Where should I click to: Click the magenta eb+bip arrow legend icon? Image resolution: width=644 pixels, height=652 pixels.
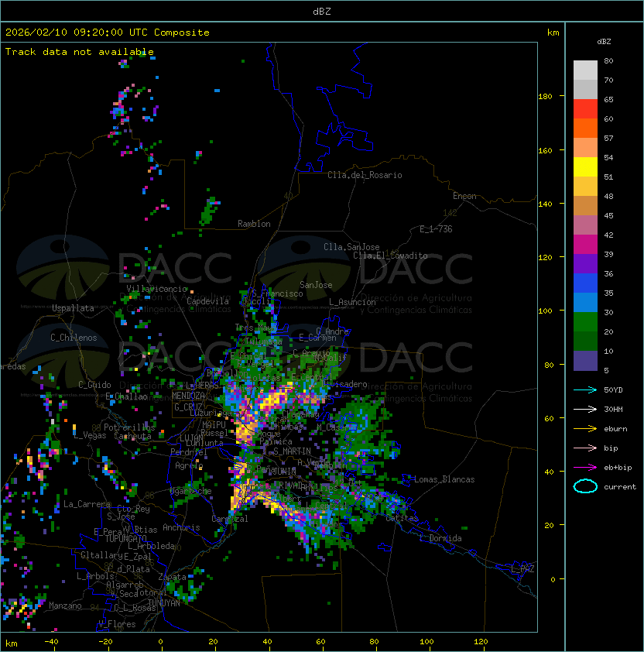[x=585, y=468]
